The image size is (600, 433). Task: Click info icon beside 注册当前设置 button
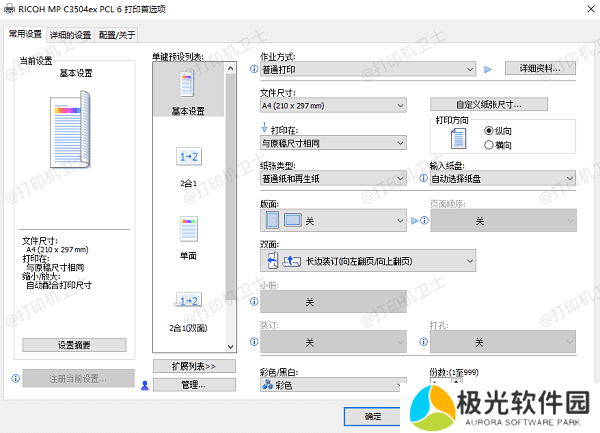(14, 379)
